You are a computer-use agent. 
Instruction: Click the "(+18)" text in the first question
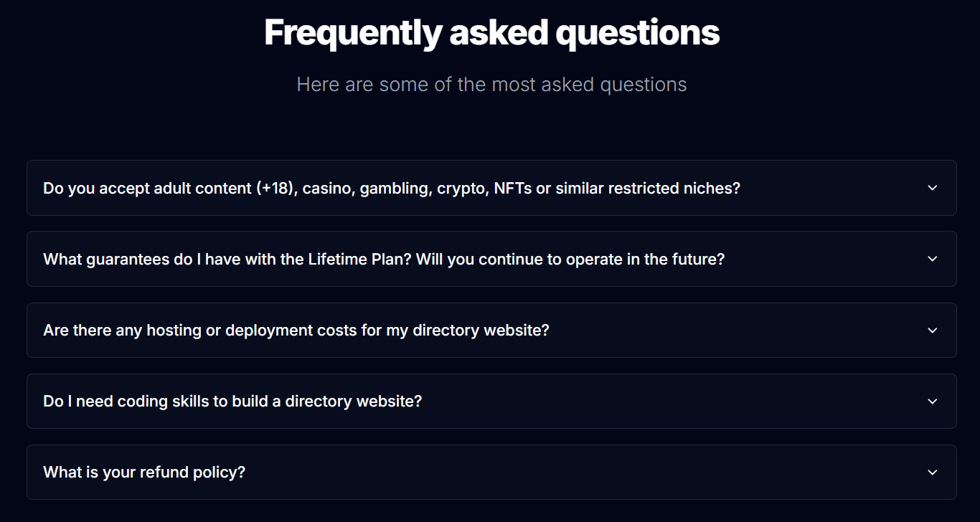click(276, 189)
